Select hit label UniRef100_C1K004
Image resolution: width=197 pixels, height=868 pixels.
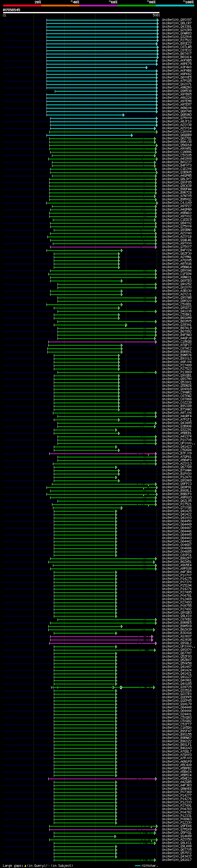pos(177,132)
